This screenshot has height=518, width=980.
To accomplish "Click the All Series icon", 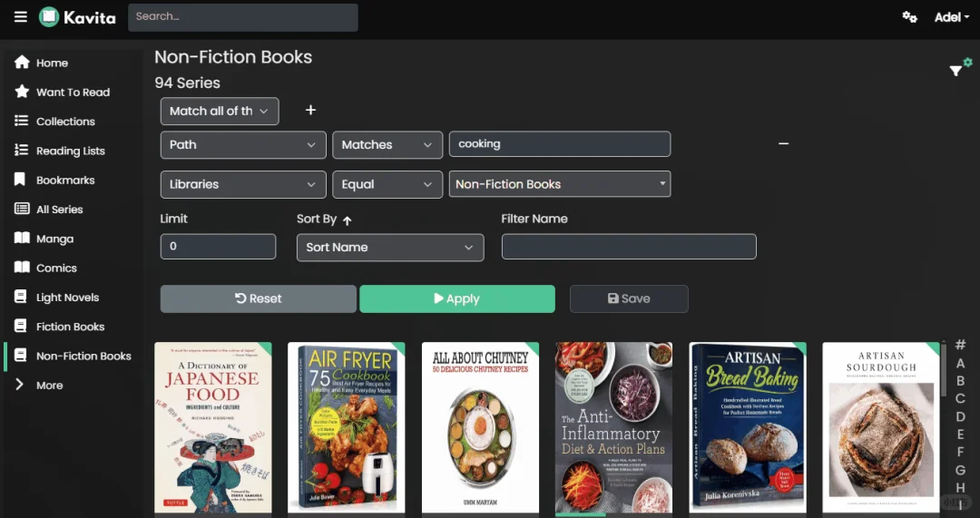I will tap(22, 209).
